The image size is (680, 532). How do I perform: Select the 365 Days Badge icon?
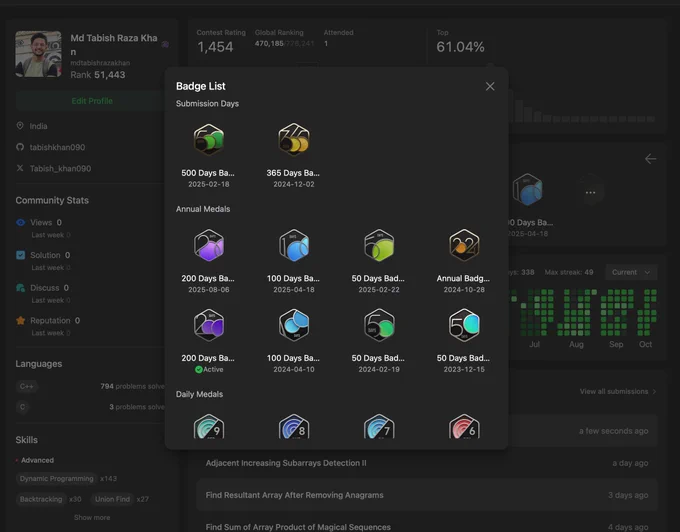tap(294, 139)
